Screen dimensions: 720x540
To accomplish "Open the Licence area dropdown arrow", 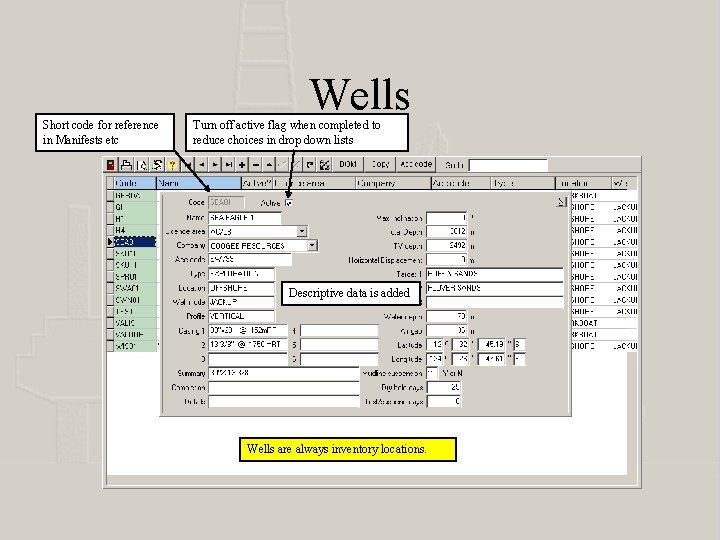I will 302,231.
